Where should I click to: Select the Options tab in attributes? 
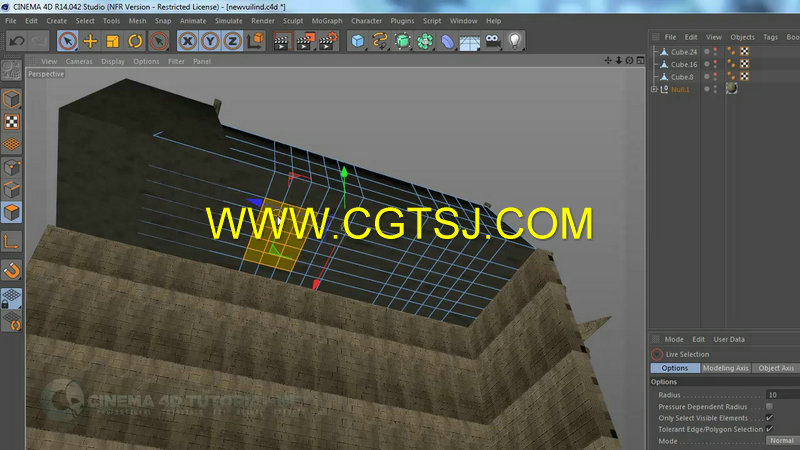pyautogui.click(x=674, y=368)
